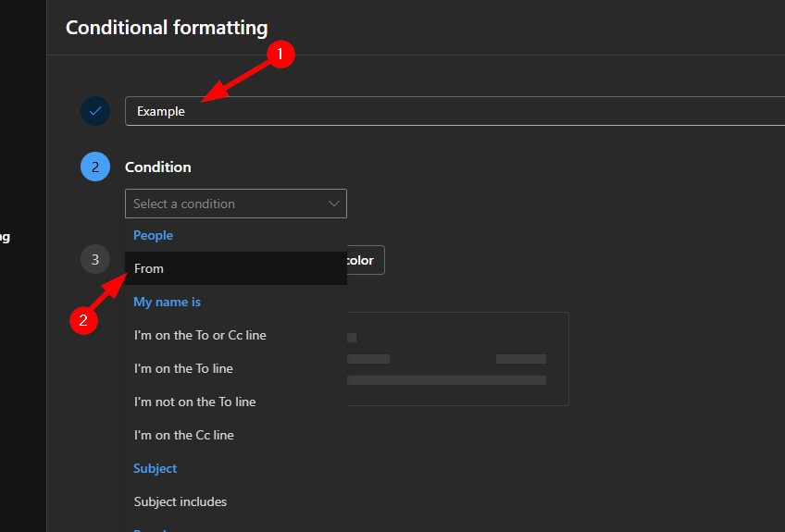The image size is (785, 532).
Task: Open the 'Select a condition' combo box
Action: coord(235,204)
